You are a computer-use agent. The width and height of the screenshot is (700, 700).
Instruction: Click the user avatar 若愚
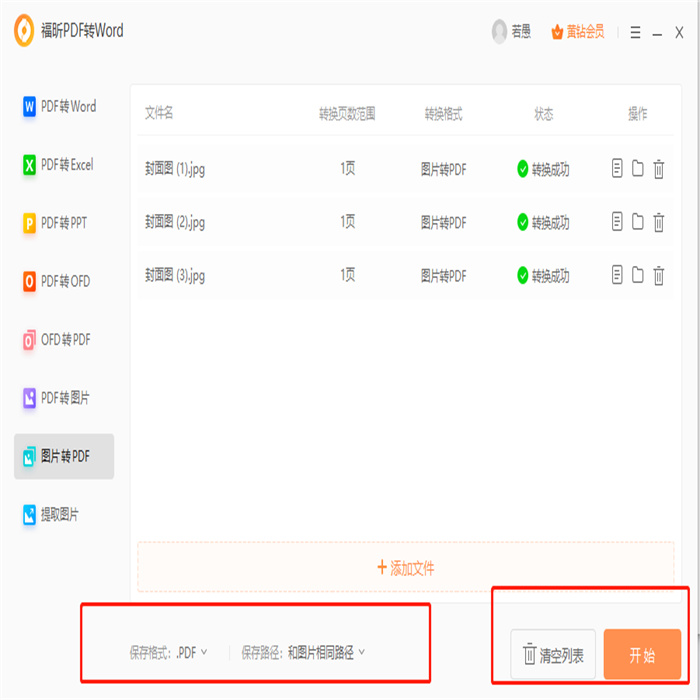500,32
